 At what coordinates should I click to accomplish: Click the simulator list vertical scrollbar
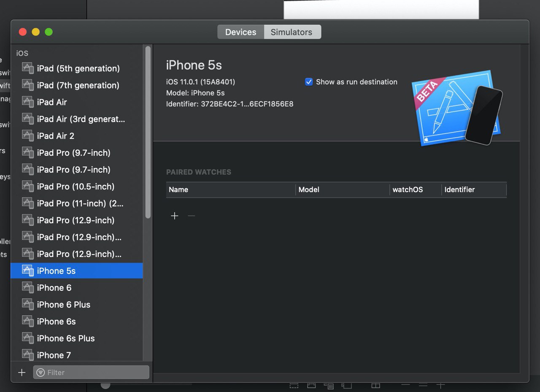(x=148, y=132)
